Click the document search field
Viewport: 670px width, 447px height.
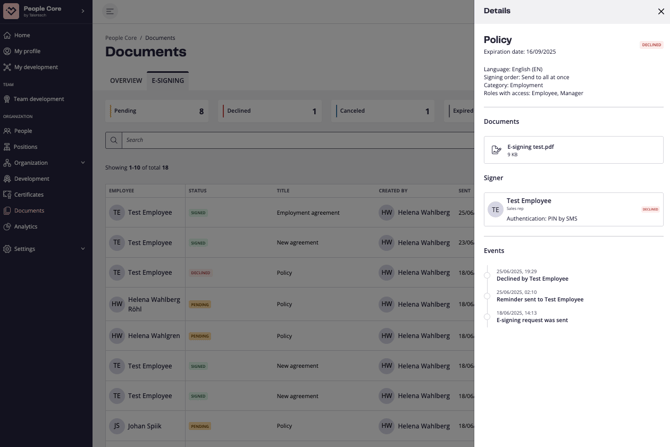click(x=290, y=140)
